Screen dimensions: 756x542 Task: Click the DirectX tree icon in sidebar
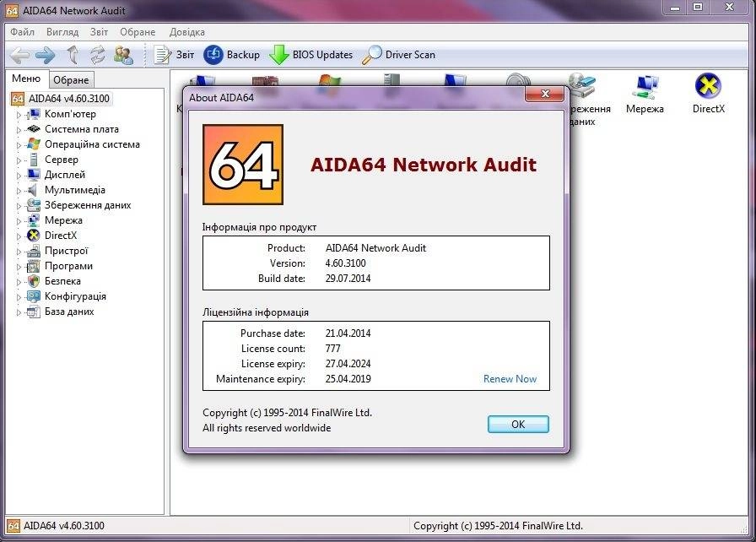point(34,236)
